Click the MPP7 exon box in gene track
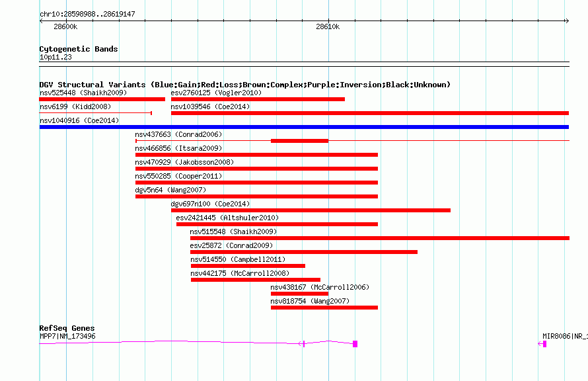This screenshot has height=381, width=588. pos(355,344)
